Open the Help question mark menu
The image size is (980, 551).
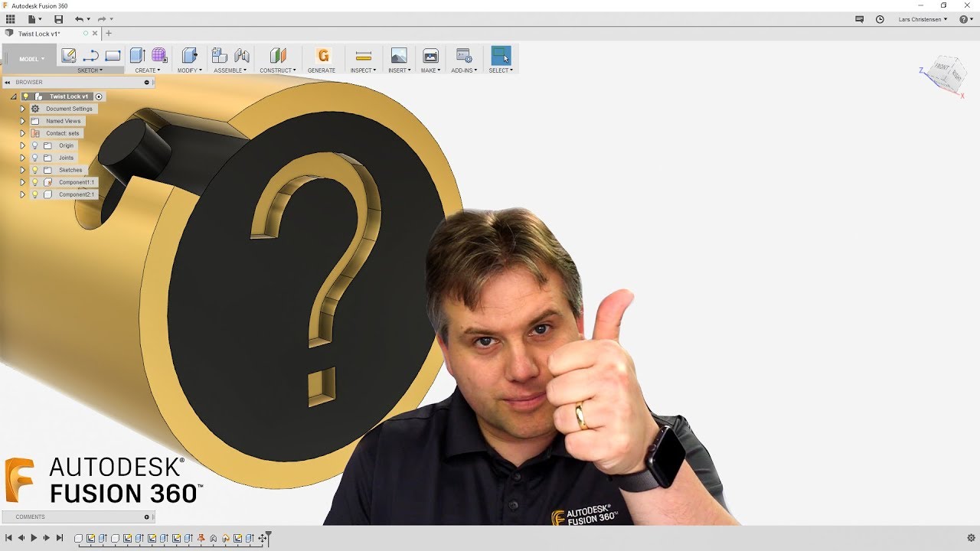[x=965, y=19]
